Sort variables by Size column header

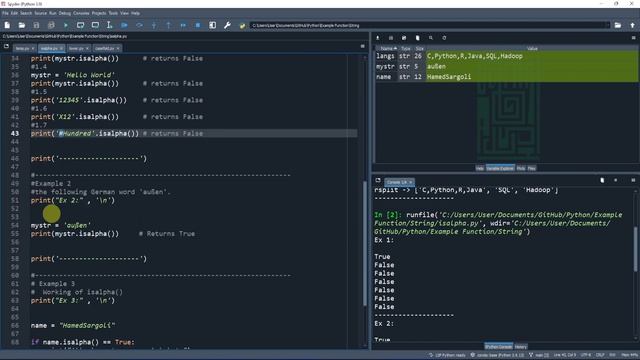pyautogui.click(x=419, y=48)
